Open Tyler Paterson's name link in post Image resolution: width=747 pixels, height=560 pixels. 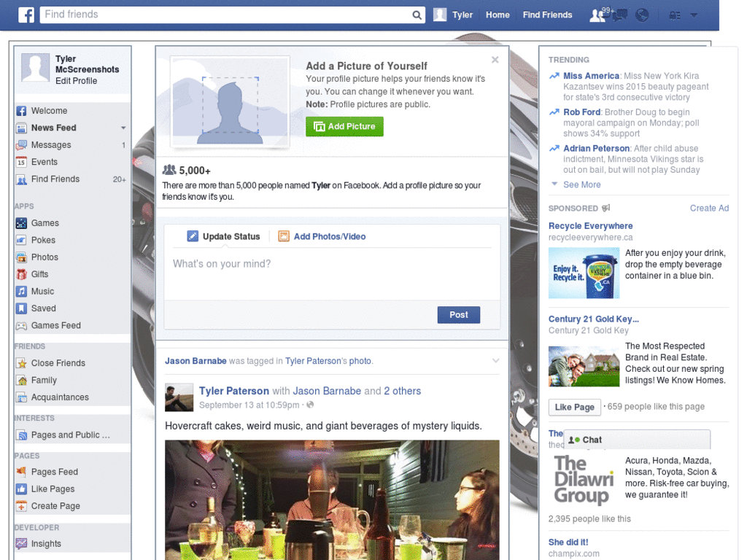tap(234, 391)
